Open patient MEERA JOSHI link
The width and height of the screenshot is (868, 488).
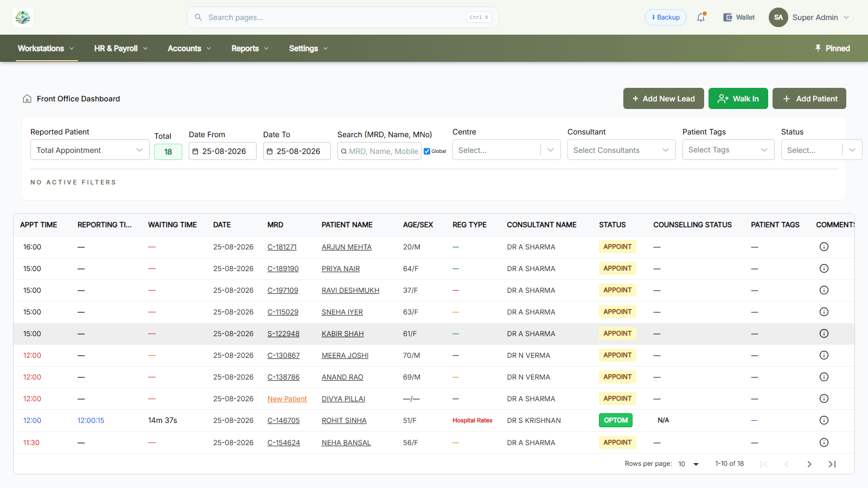tap(345, 355)
